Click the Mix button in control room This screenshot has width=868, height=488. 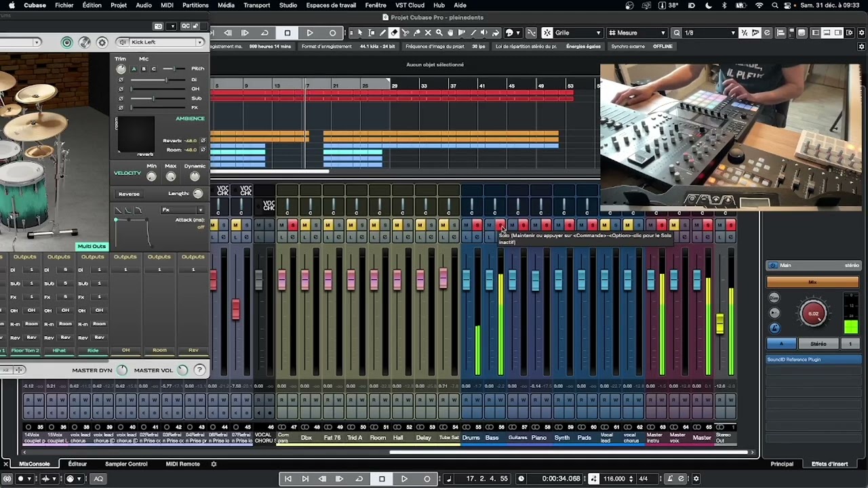(x=812, y=282)
